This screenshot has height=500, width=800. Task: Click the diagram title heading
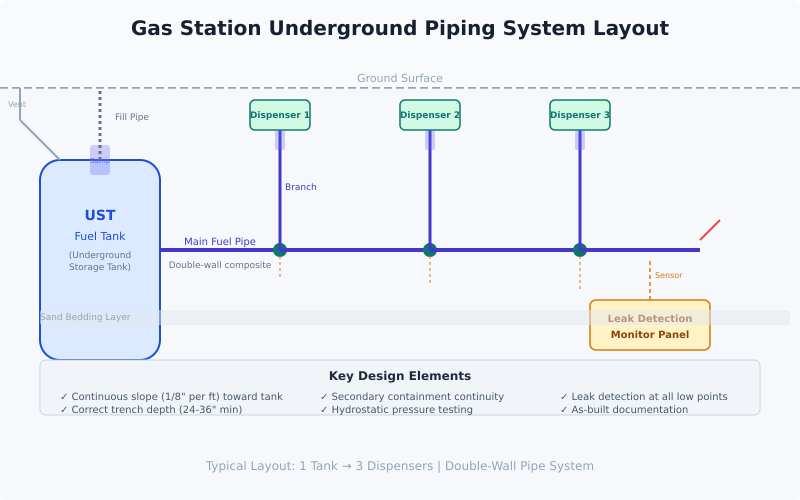[399, 28]
